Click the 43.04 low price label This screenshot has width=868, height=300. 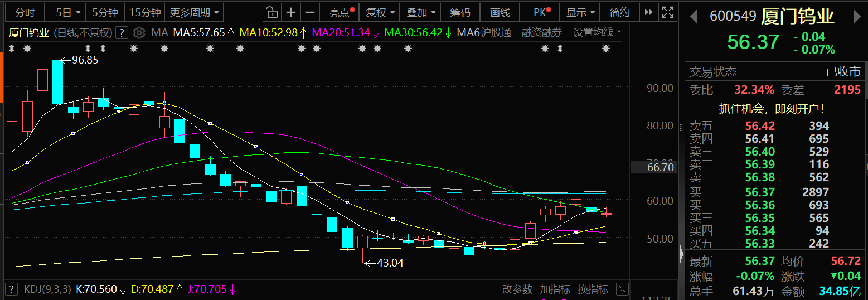click(390, 262)
